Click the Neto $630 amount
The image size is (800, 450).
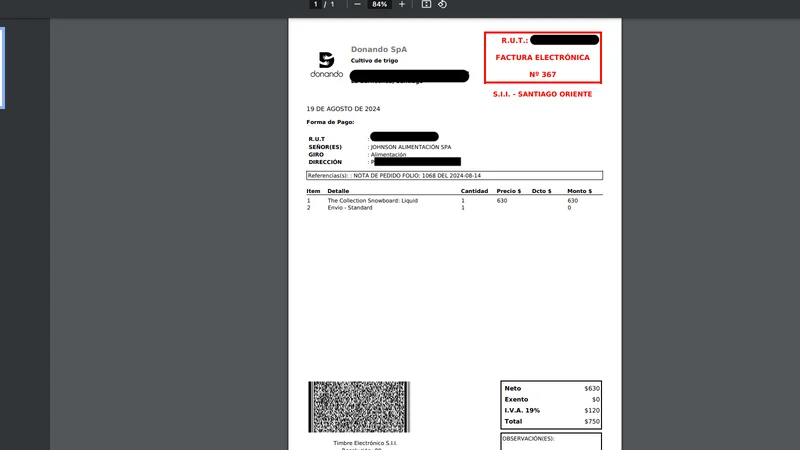click(592, 388)
